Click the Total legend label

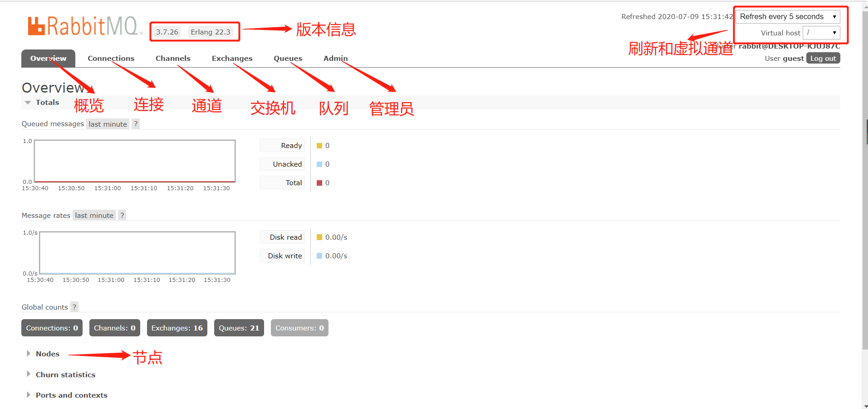click(282, 183)
